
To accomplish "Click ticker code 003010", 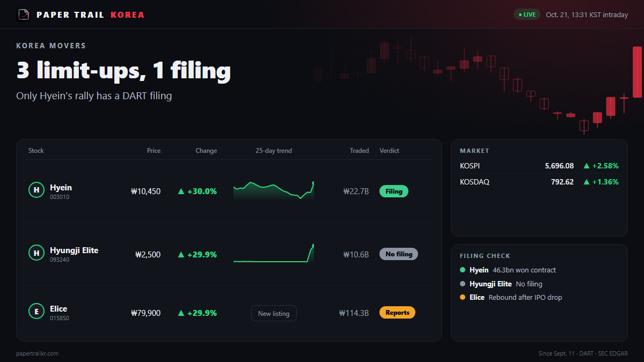I will [60, 197].
